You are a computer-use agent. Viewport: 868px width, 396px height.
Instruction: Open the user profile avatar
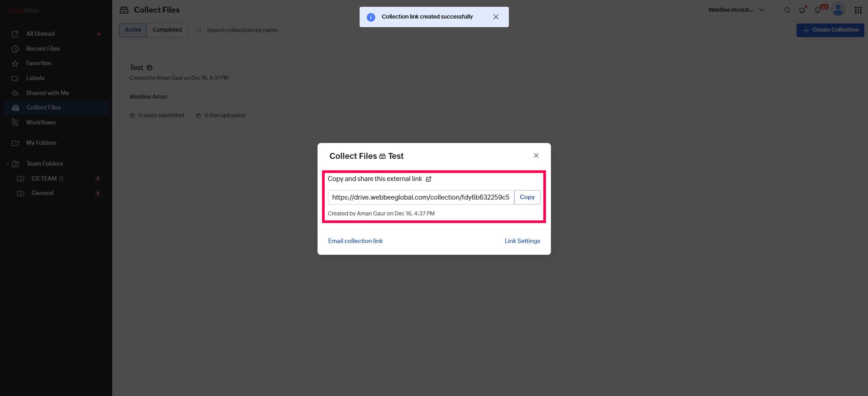click(838, 9)
